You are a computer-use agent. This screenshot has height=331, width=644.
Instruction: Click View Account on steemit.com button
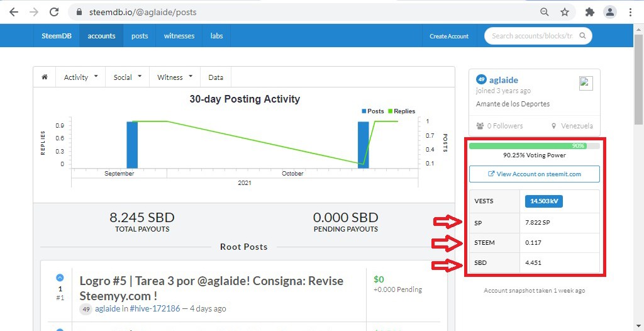click(x=535, y=174)
